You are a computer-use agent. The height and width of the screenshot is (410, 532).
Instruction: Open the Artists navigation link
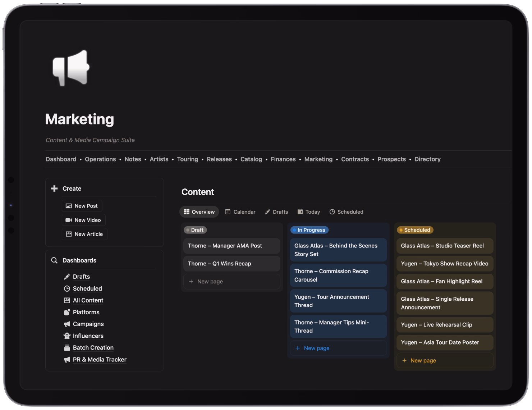(159, 159)
